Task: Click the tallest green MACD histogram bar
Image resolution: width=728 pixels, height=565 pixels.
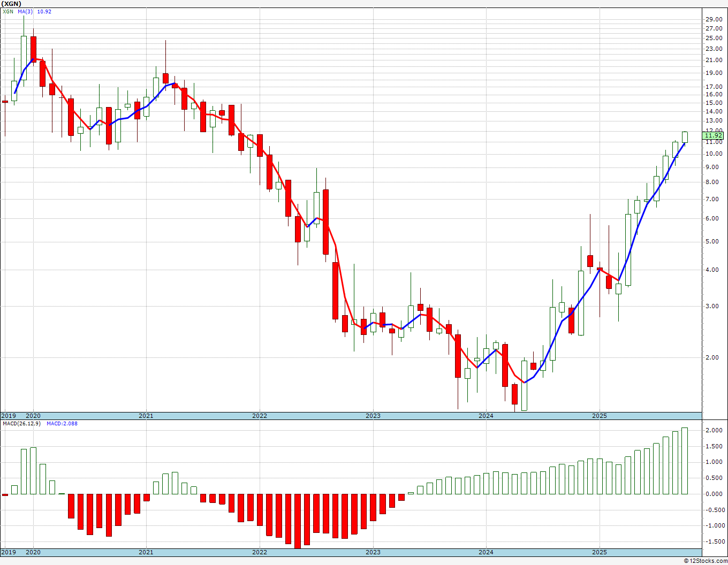Action: tap(685, 461)
